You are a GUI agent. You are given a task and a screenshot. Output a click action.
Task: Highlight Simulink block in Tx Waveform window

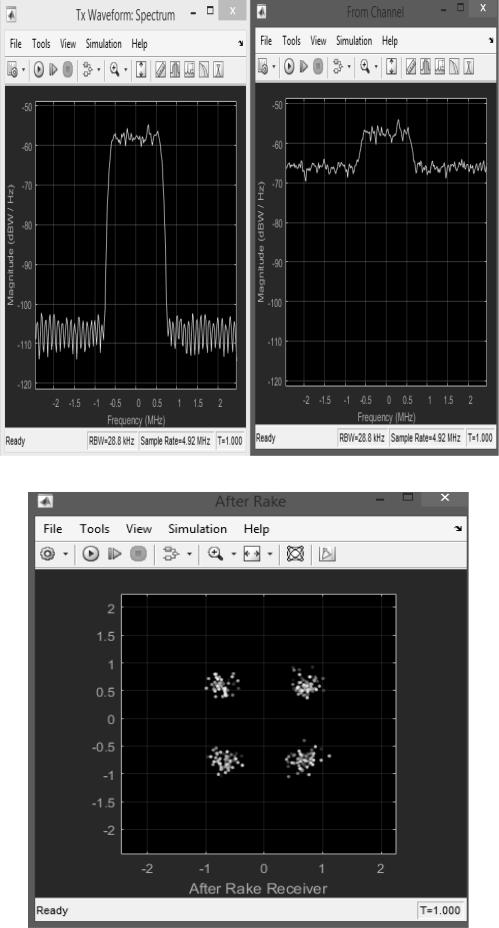pos(88,69)
